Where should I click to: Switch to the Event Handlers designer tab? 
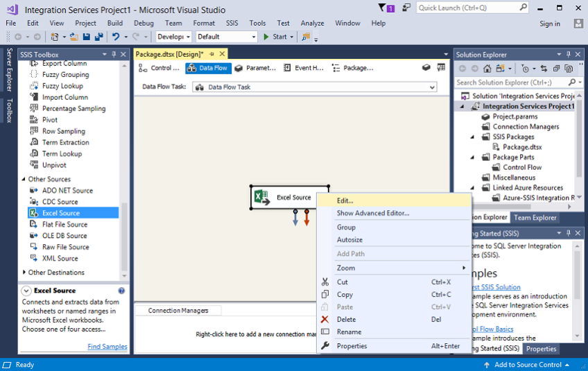[304, 68]
